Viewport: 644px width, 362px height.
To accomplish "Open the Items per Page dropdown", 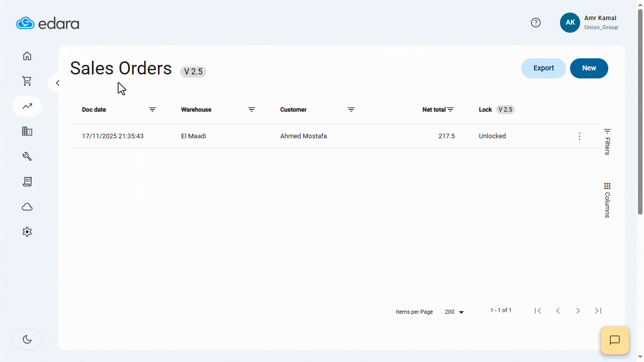I will tap(454, 312).
